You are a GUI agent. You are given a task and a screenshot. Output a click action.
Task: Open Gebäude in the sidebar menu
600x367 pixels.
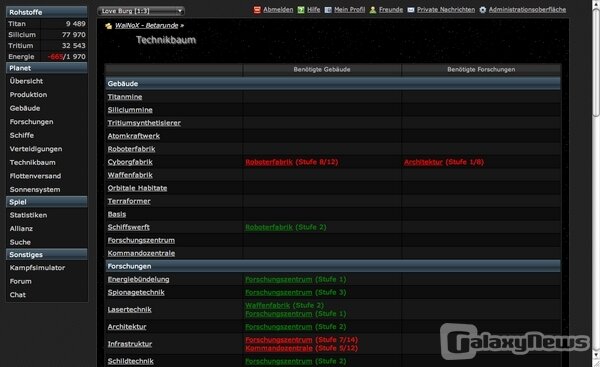(x=25, y=108)
